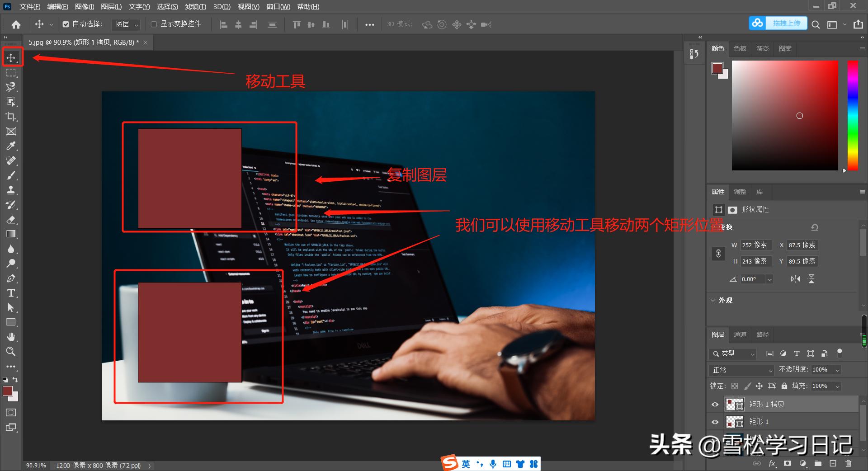Screen dimensions: 868x471
Task: Select the Horizontal Type tool
Action: [11, 293]
